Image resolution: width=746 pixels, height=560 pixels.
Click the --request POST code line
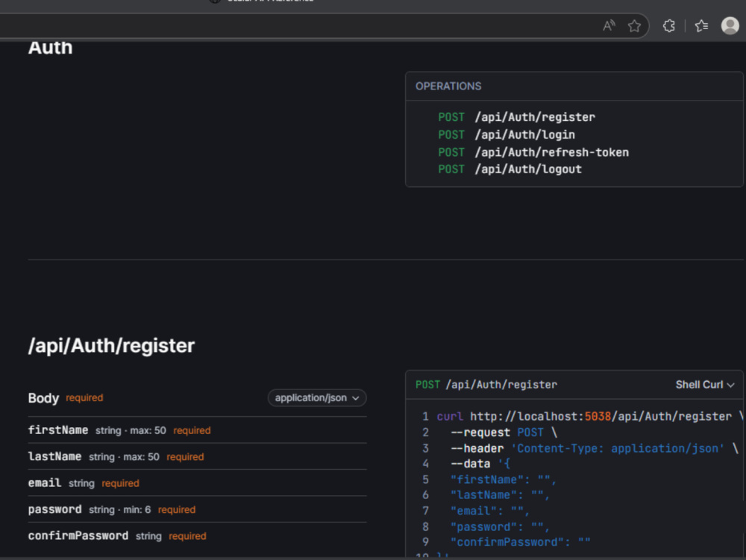pos(504,432)
